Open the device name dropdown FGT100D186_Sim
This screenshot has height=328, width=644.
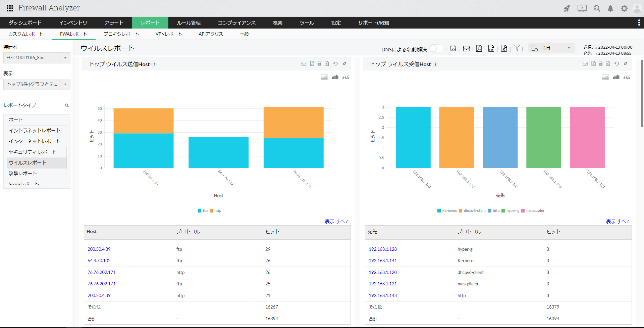tap(37, 58)
